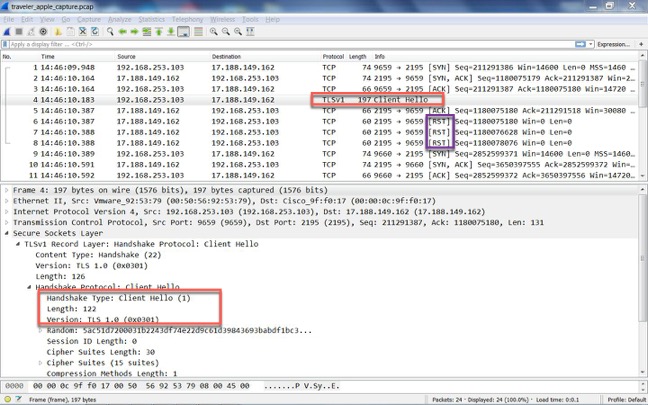Click 'Profile: Default' in status bar

click(626, 400)
